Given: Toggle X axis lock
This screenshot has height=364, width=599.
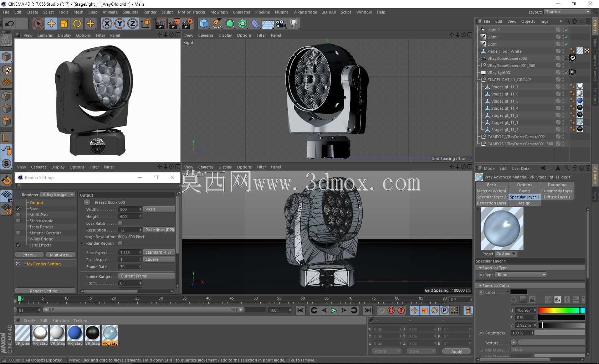Looking at the screenshot, I should pos(107,24).
